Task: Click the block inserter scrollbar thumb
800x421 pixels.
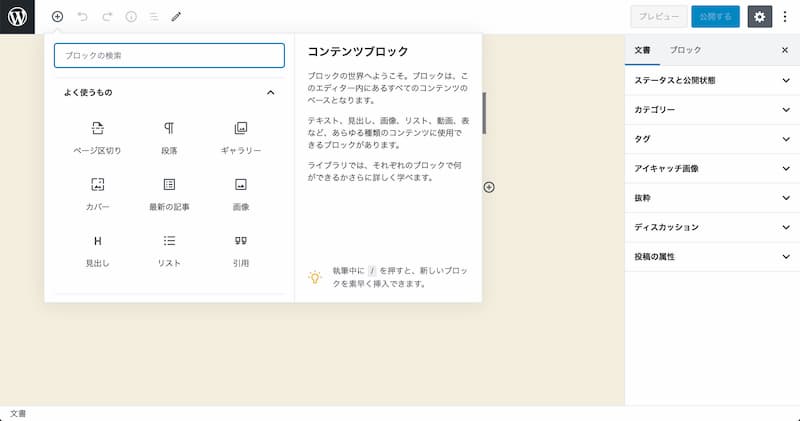Action: point(484,113)
